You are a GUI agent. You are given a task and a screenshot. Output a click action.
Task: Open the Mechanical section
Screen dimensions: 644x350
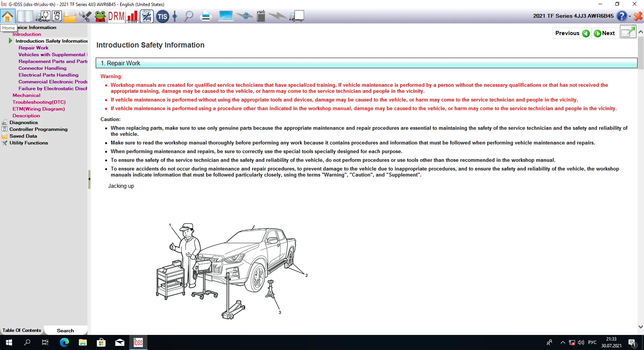coord(26,95)
